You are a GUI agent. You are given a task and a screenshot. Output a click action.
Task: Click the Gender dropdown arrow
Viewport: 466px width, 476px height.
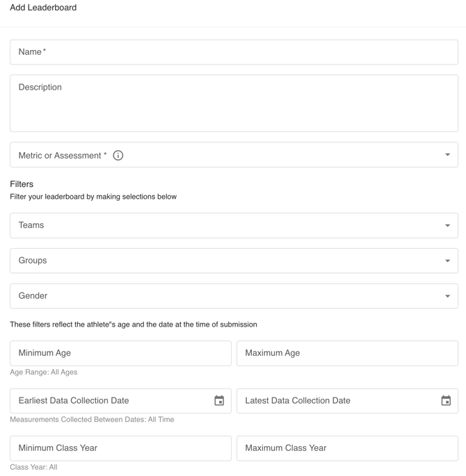coord(447,297)
